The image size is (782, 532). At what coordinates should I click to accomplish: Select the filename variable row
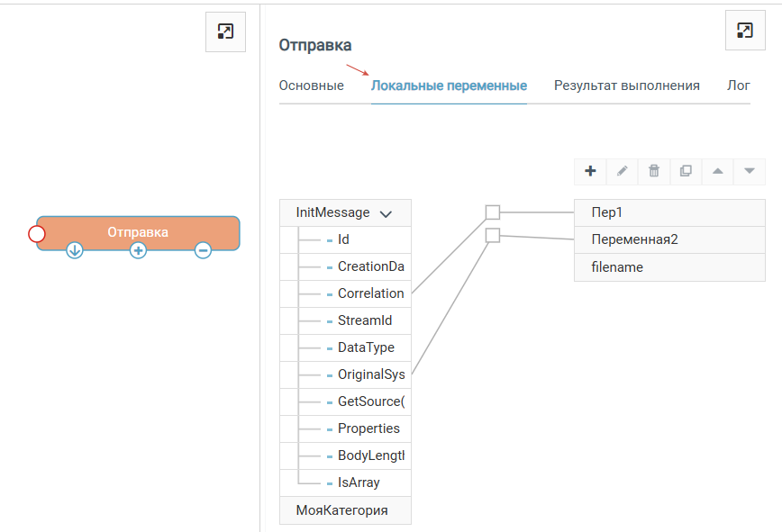[x=668, y=267]
